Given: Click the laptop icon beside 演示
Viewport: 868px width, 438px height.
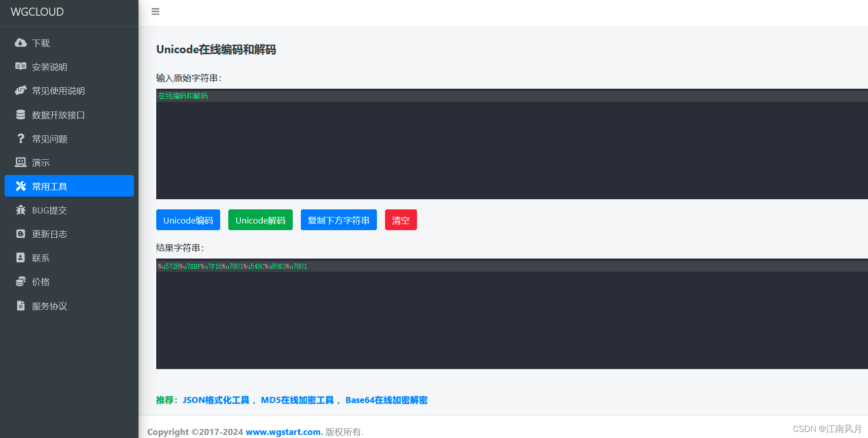Looking at the screenshot, I should point(21,162).
